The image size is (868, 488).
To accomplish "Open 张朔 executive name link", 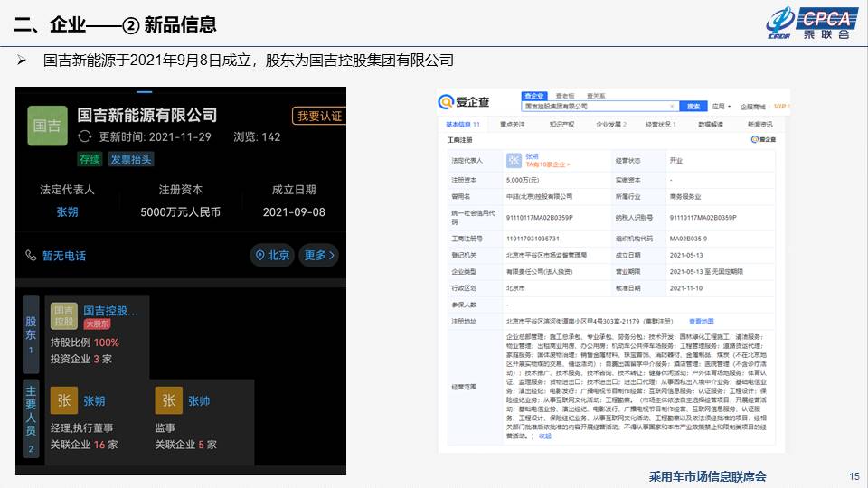I will (x=94, y=400).
